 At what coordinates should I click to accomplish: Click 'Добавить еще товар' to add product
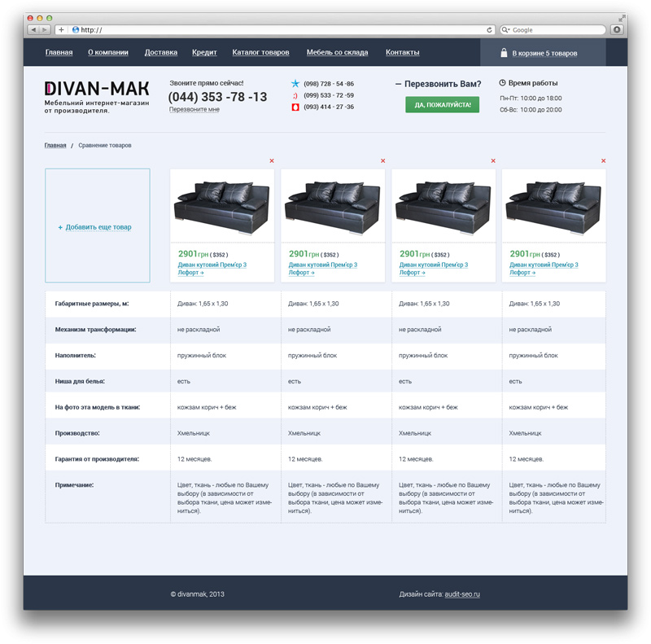(98, 227)
